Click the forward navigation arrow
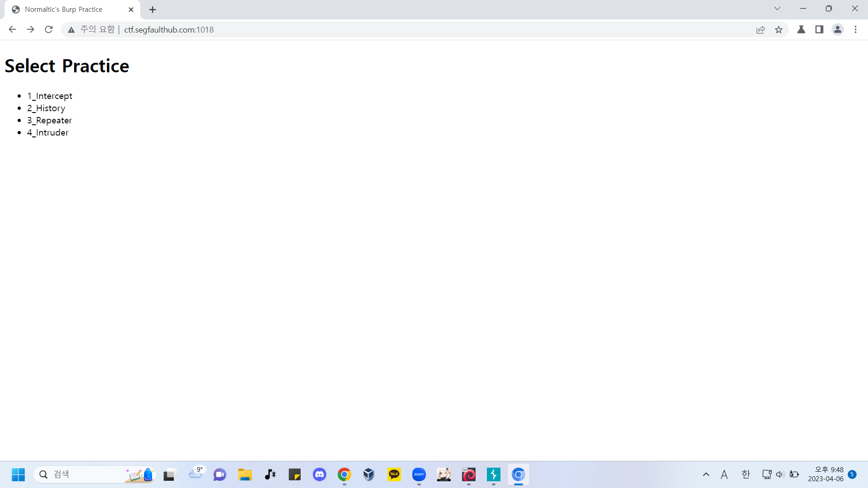 30,29
